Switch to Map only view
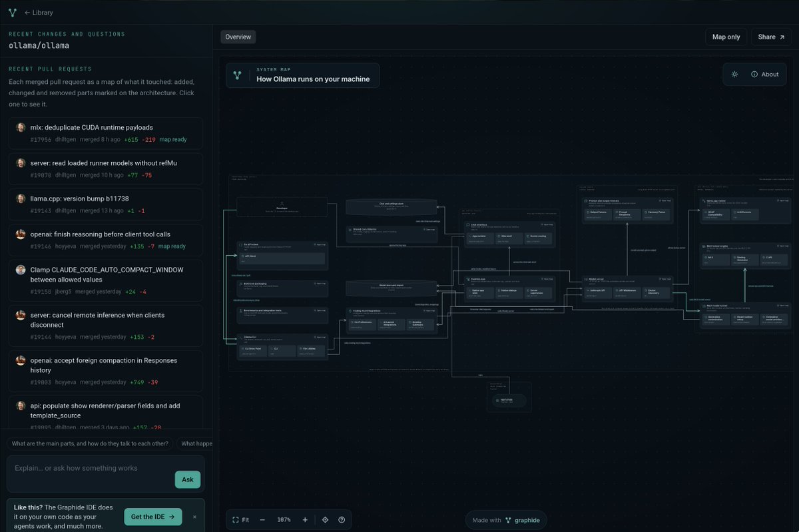Viewport: 799px width, 532px height. point(726,37)
